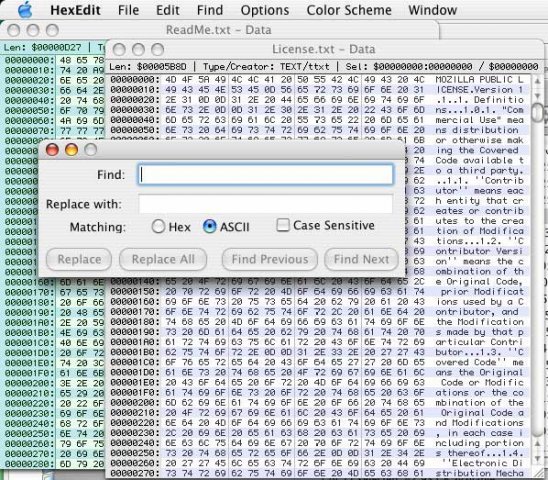This screenshot has height=480, width=548.
Task: Click the License.txt window minimize circle
Action: [138, 50]
